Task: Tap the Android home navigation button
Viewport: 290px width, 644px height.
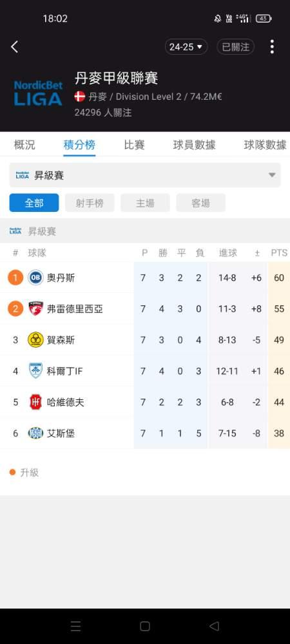Action: 144,626
